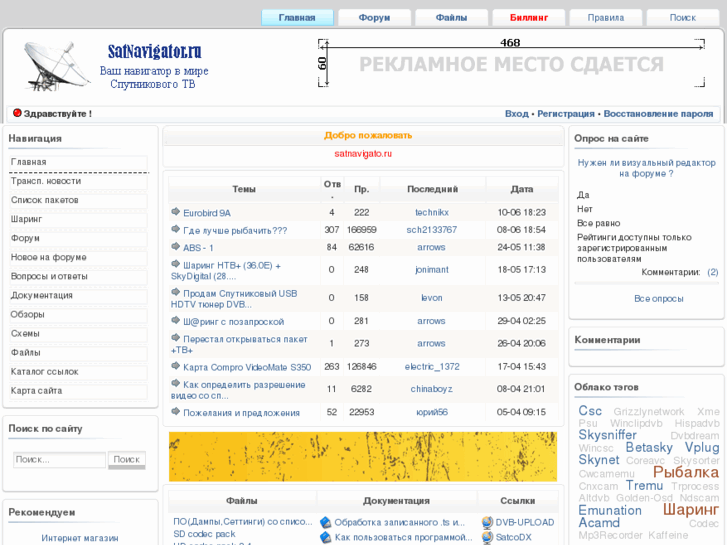Click the red status dot next to Здравствуйте
The height and width of the screenshot is (545, 727).
(17, 113)
